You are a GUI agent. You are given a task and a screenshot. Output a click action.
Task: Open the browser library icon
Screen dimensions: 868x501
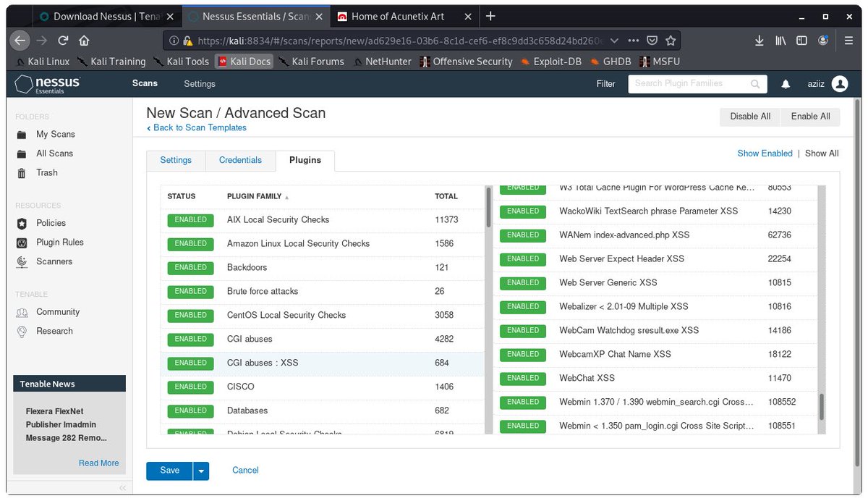point(780,41)
